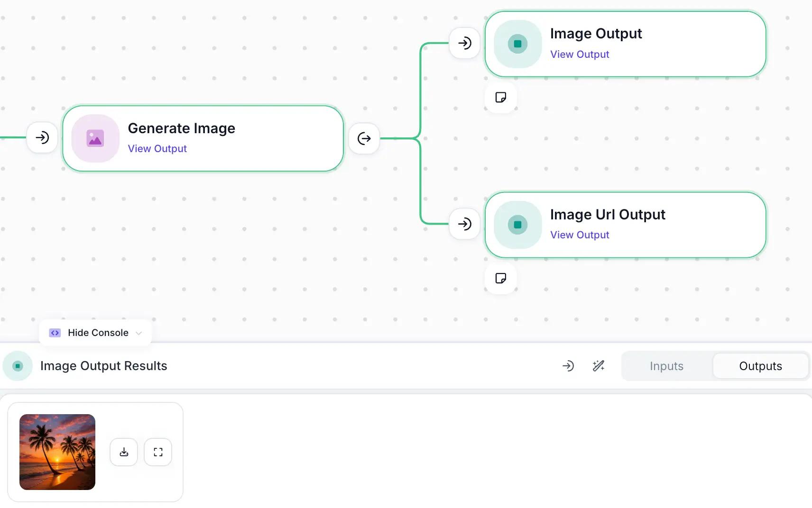Click the Generate Image node's output connector arrow
The height and width of the screenshot is (508, 812).
[364, 138]
